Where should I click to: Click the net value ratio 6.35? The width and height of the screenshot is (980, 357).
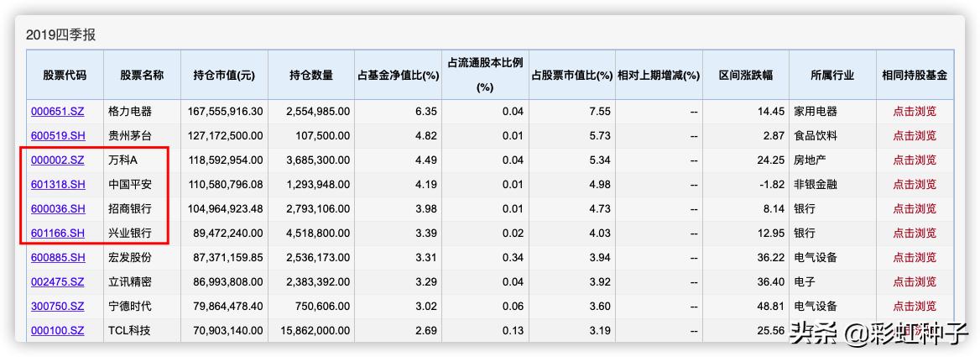click(x=427, y=111)
